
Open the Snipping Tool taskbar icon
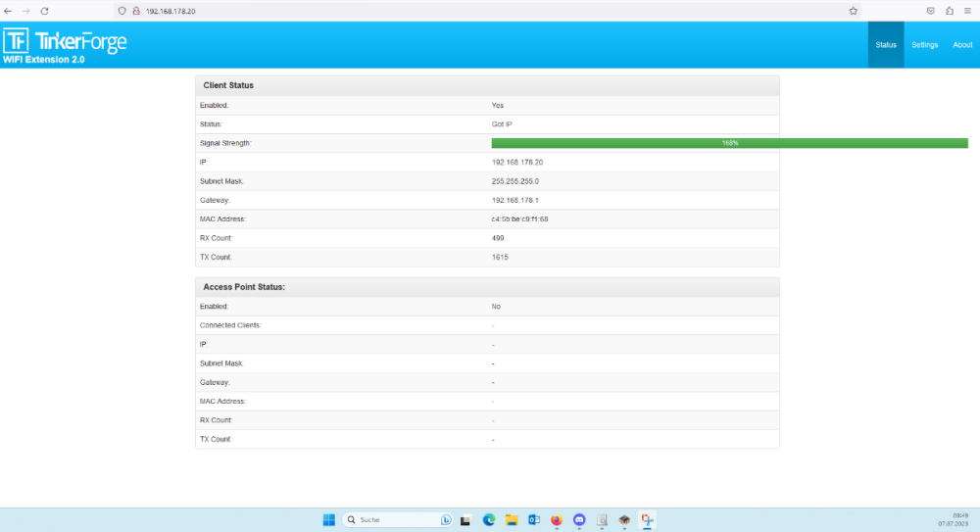coord(647,520)
